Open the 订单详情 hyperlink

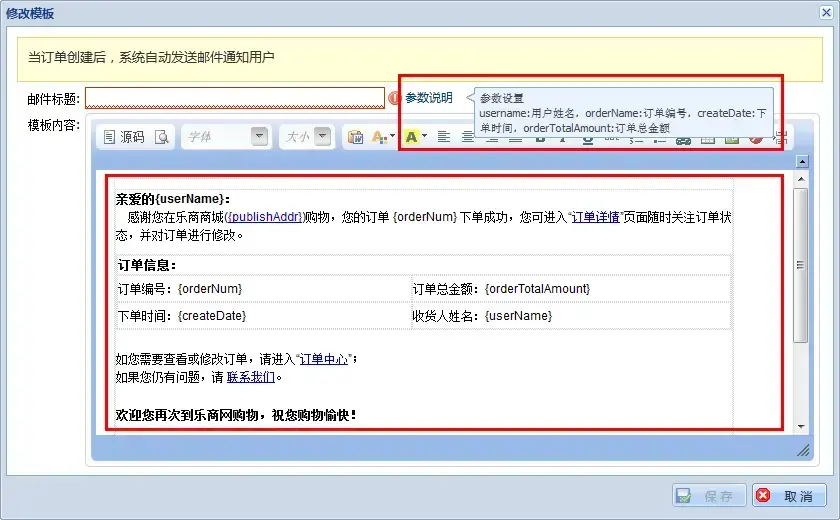coord(595,217)
